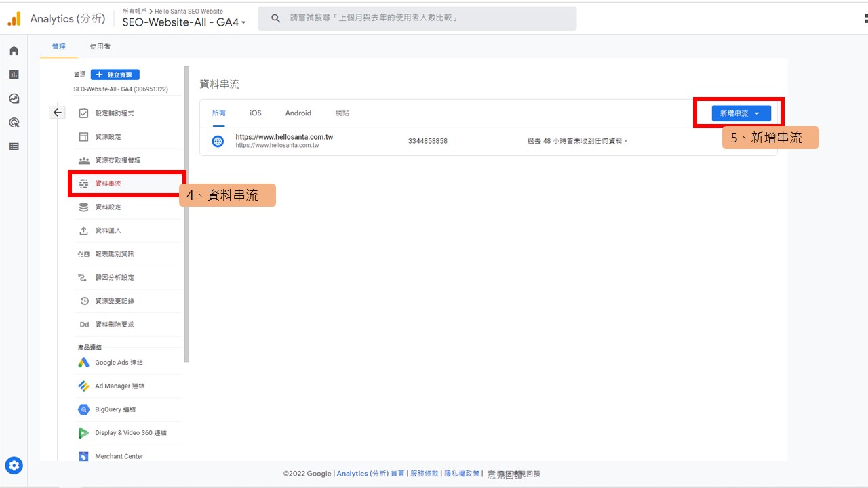The width and height of the screenshot is (868, 488).
Task: Click the Google Ads logo icon
Action: 83,363
